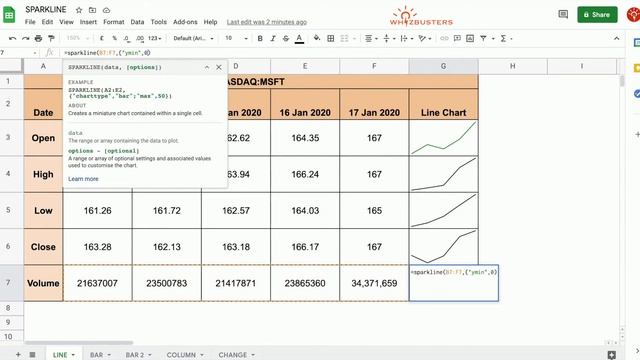
Task: Open the Functions sigma menu
Action: pos(506,38)
